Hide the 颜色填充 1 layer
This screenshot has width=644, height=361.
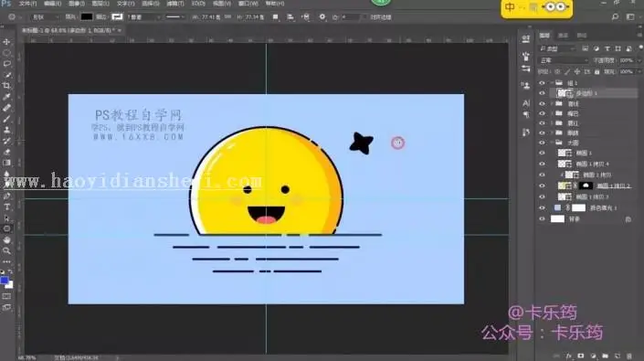tap(542, 207)
